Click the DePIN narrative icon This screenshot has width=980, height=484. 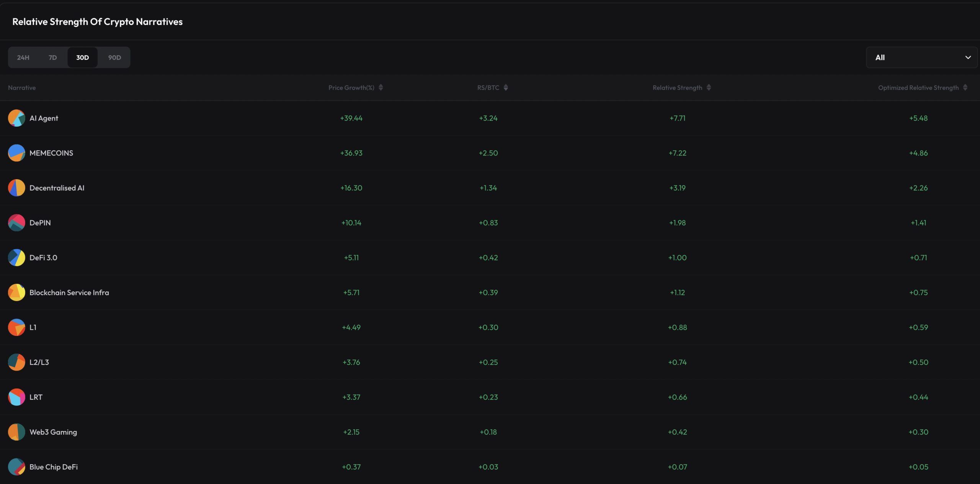[16, 222]
